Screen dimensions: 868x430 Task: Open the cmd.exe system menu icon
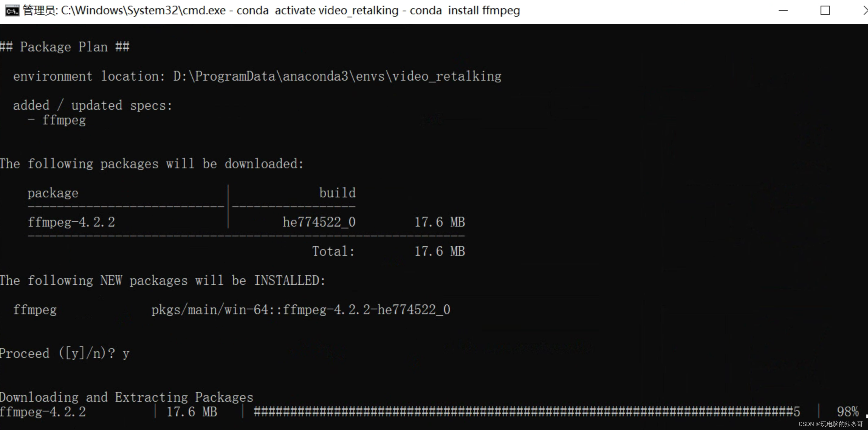pyautogui.click(x=12, y=11)
